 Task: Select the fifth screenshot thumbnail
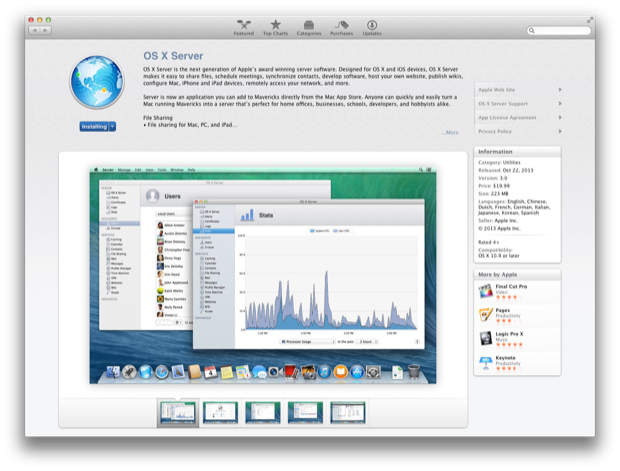[x=348, y=413]
